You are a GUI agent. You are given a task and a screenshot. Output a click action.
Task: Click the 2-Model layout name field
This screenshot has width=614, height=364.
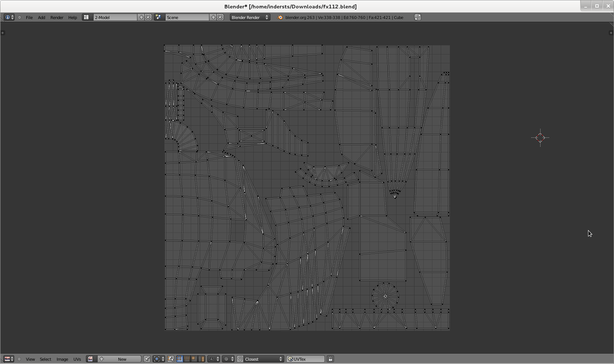(115, 17)
